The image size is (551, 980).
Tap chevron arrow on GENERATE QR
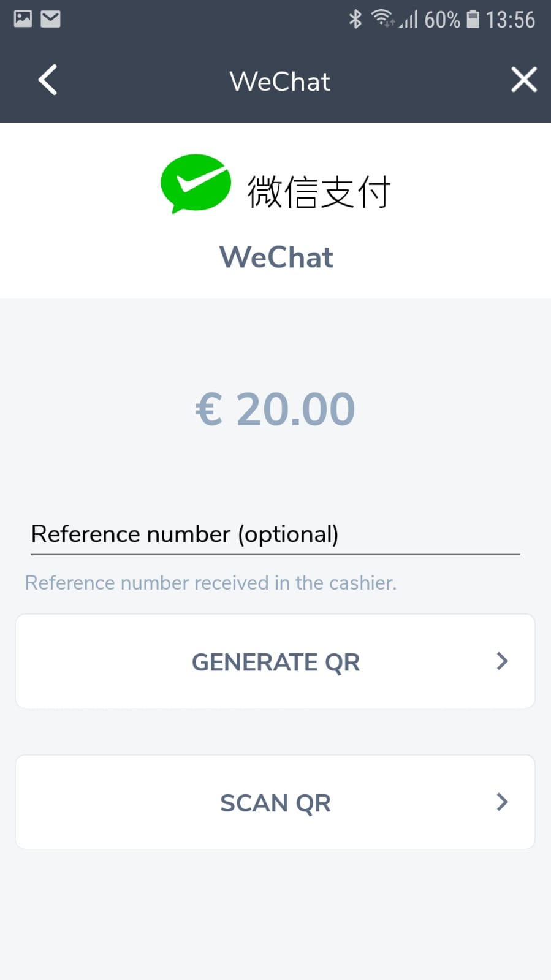tap(502, 661)
